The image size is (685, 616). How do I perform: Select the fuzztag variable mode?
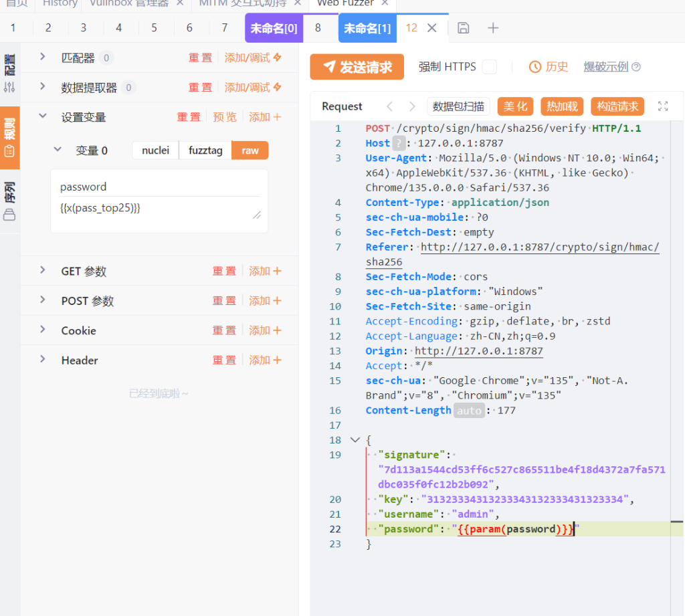[x=205, y=150]
